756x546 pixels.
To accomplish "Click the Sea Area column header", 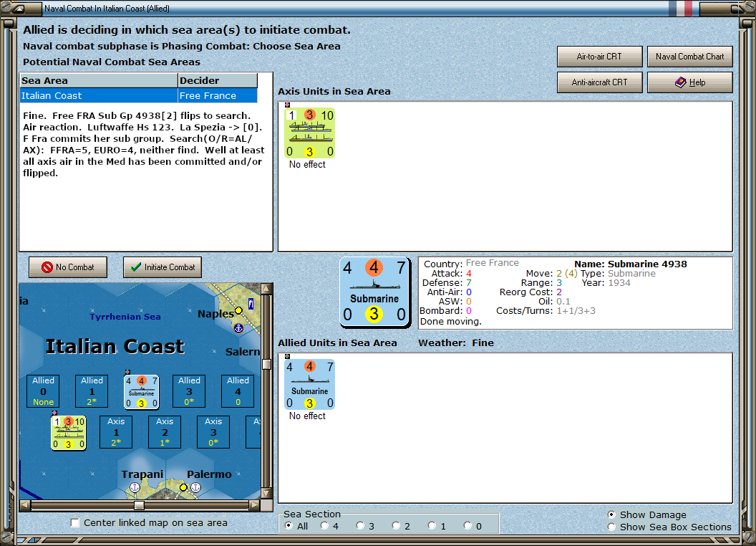I will click(99, 81).
